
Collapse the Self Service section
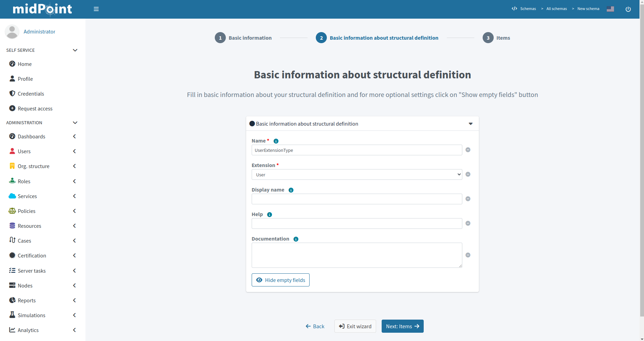[75, 50]
